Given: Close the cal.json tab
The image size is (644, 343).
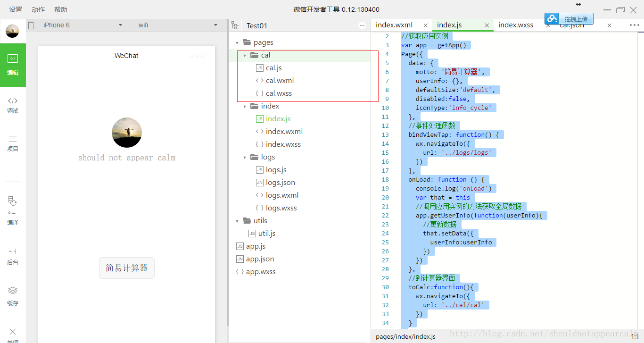Looking at the screenshot, I should tap(610, 25).
